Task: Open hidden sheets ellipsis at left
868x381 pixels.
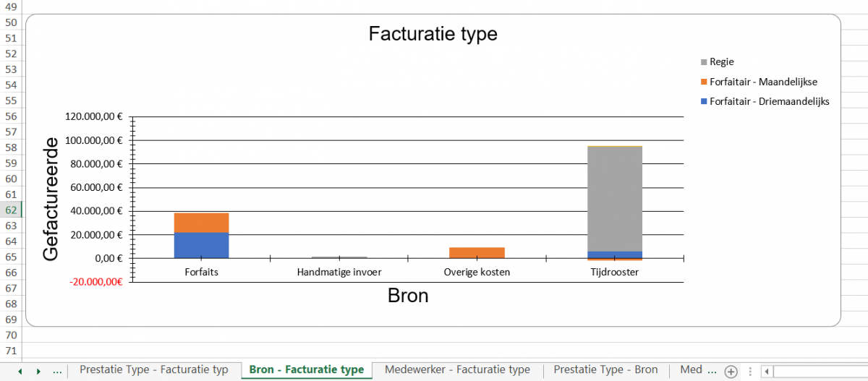Action: pyautogui.click(x=57, y=370)
